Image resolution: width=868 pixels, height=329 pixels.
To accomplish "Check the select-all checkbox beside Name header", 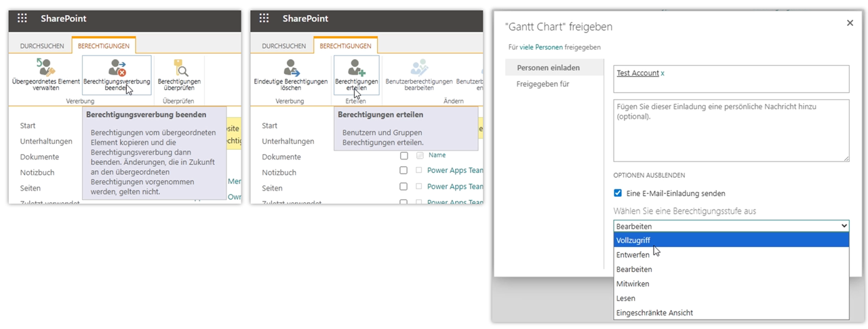I will tap(403, 155).
